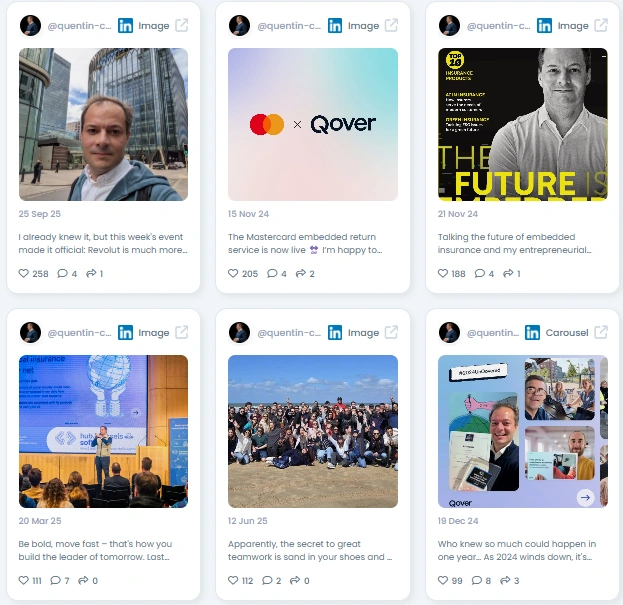Open external link on 21 Nov 24 post
The height and width of the screenshot is (605, 623).
pos(601,25)
